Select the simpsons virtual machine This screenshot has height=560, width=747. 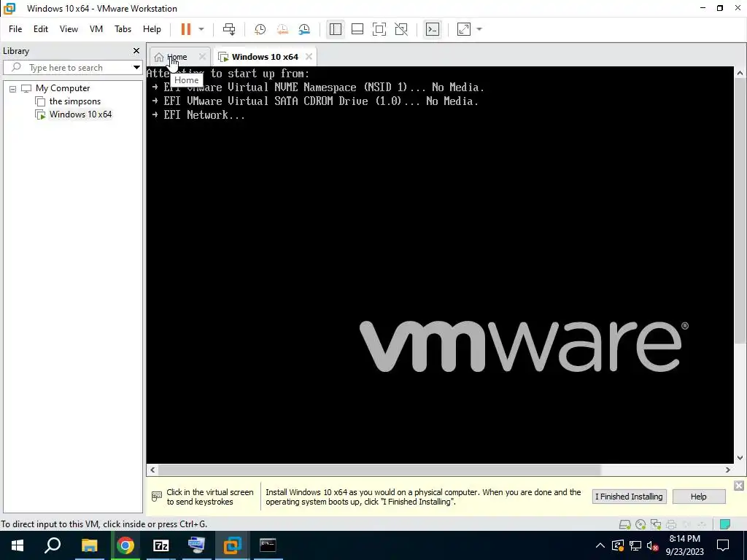coord(75,101)
